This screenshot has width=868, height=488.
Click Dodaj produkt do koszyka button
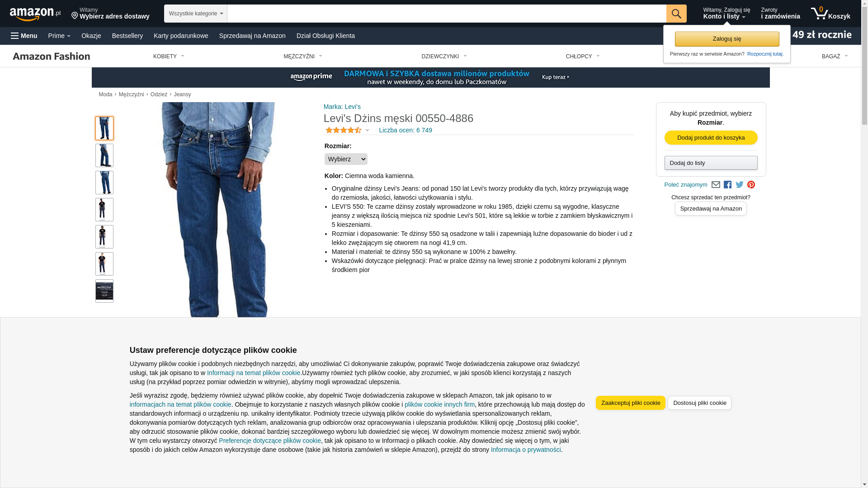[711, 138]
